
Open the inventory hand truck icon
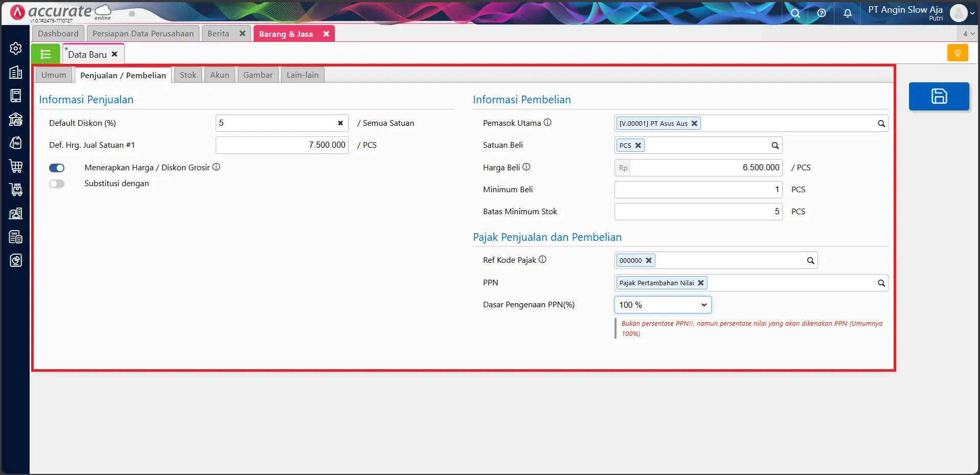(x=16, y=190)
